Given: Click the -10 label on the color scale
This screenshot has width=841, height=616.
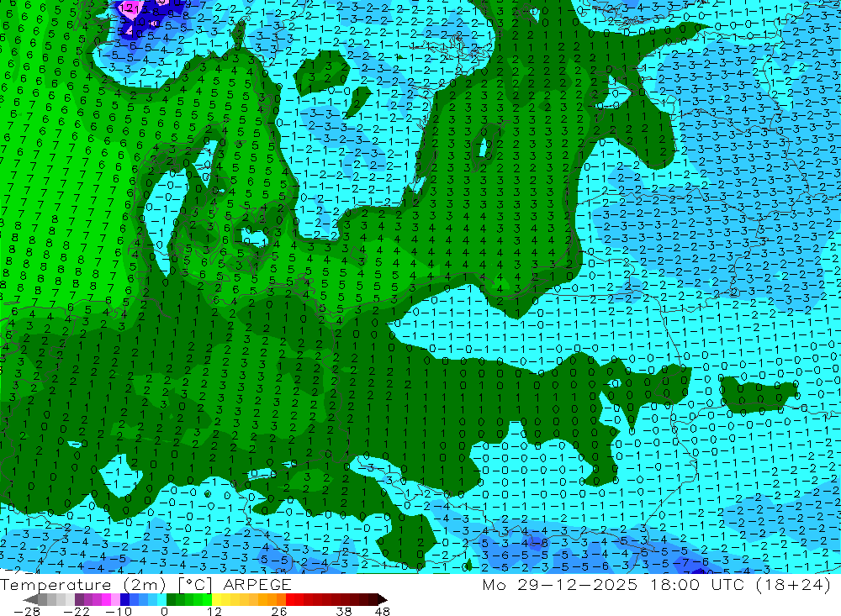Looking at the screenshot, I should [119, 612].
